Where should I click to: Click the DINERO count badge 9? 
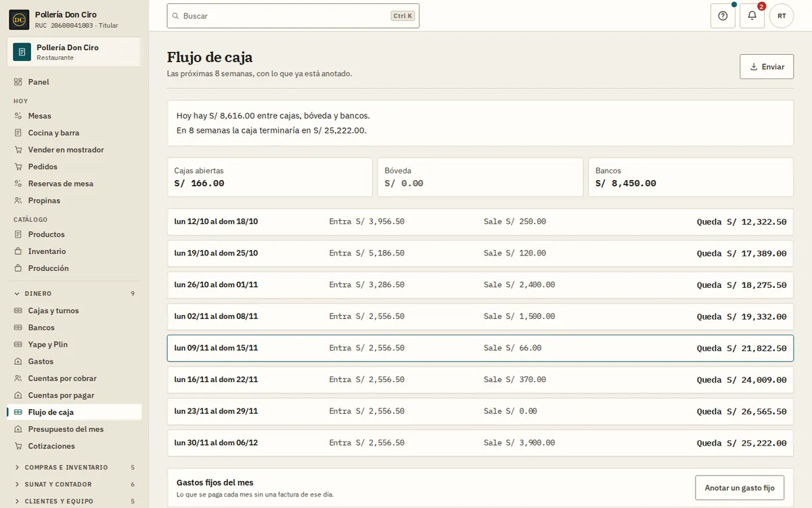pyautogui.click(x=133, y=294)
